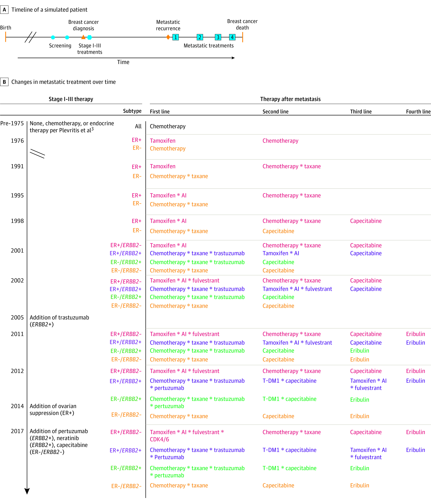Click the first cyan screening dot
This screenshot has width=431, height=504.
coord(53,37)
